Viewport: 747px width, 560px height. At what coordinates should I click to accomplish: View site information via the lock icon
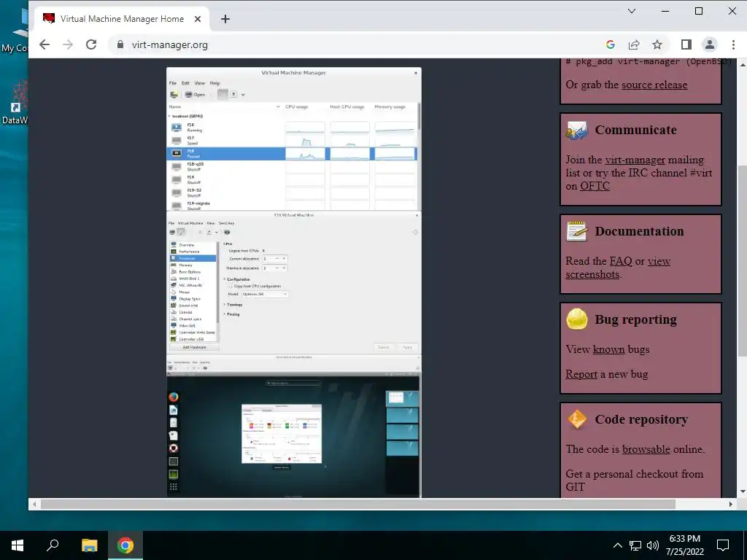click(120, 44)
